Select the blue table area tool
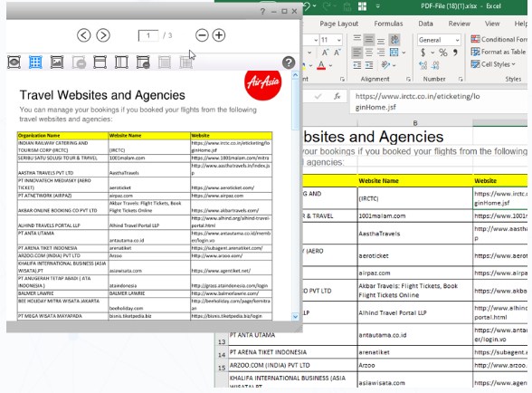 (x=35, y=62)
